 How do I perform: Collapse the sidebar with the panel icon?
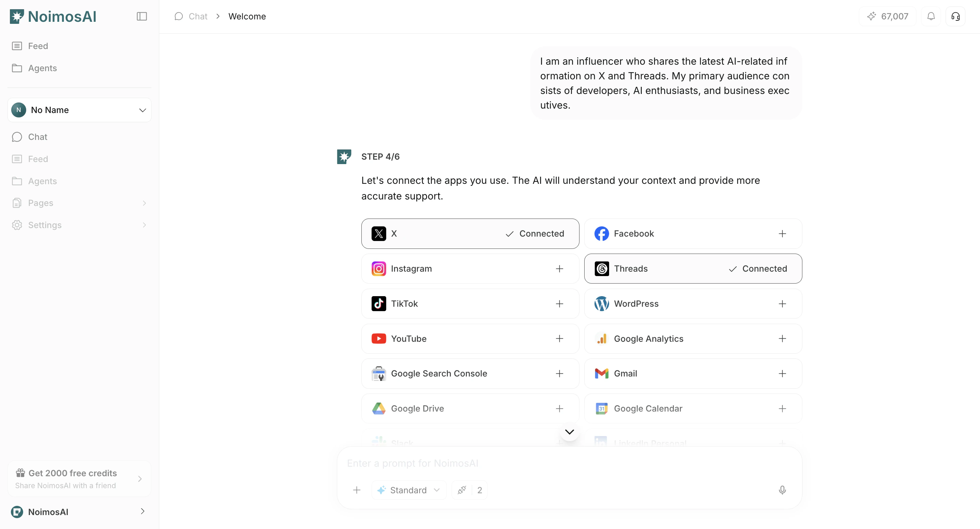click(142, 16)
